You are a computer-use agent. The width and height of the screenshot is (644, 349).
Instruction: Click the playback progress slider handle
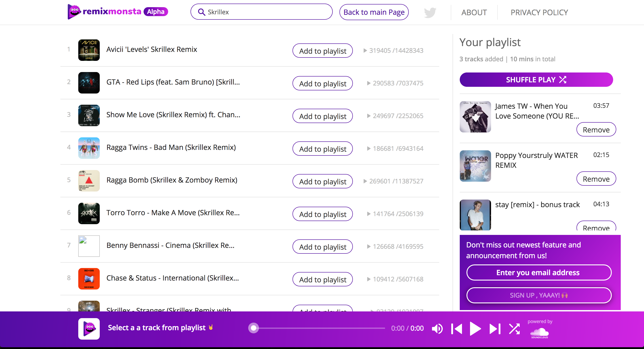click(254, 328)
